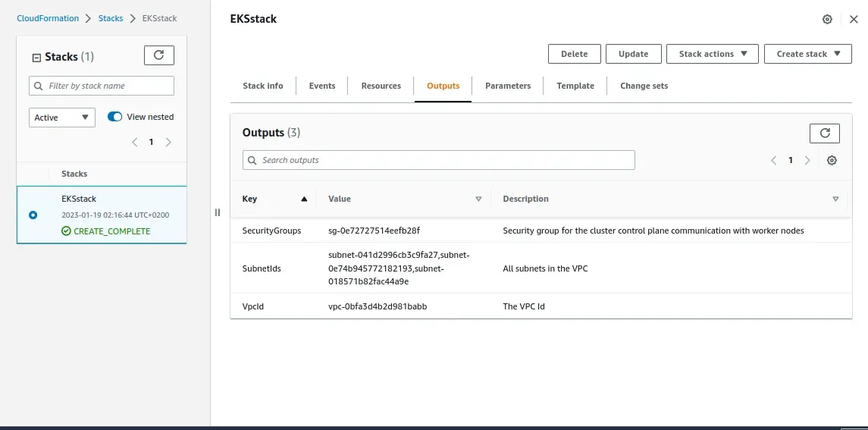The image size is (868, 430).
Task: Open the CloudFormation breadcrumb link
Action: [x=49, y=18]
